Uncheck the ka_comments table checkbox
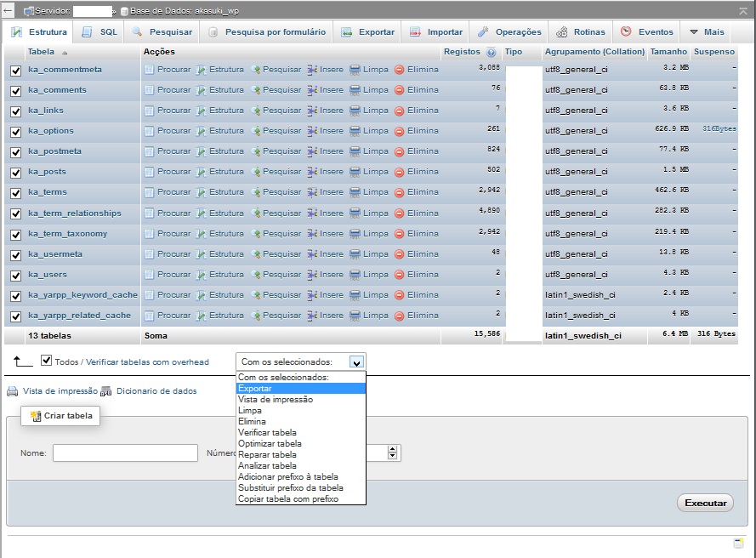The height and width of the screenshot is (558, 756). pyautogui.click(x=16, y=91)
